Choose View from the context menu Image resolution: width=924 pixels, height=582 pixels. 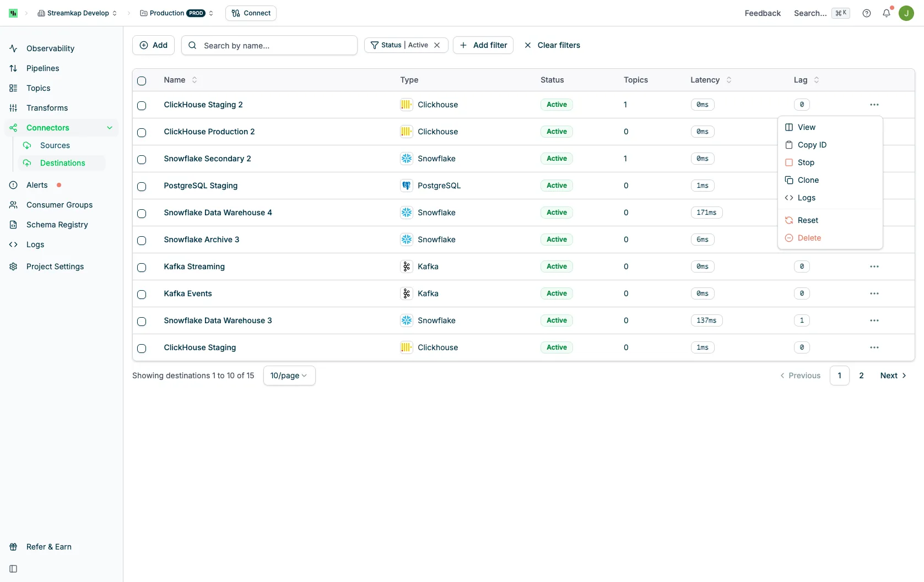tap(830, 127)
